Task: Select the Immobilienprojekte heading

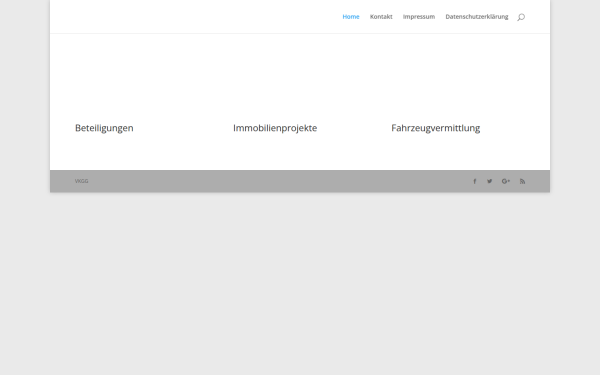Action: [x=275, y=128]
